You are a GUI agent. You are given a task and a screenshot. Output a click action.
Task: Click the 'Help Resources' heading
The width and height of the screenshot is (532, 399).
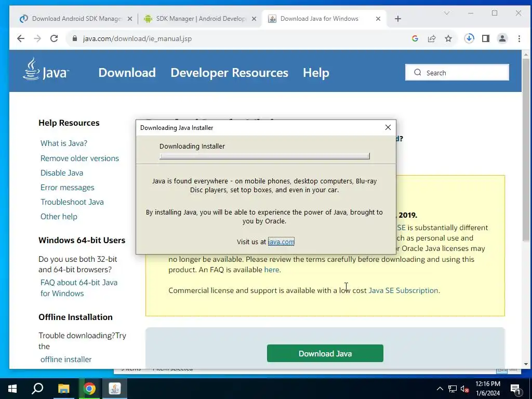pyautogui.click(x=69, y=123)
